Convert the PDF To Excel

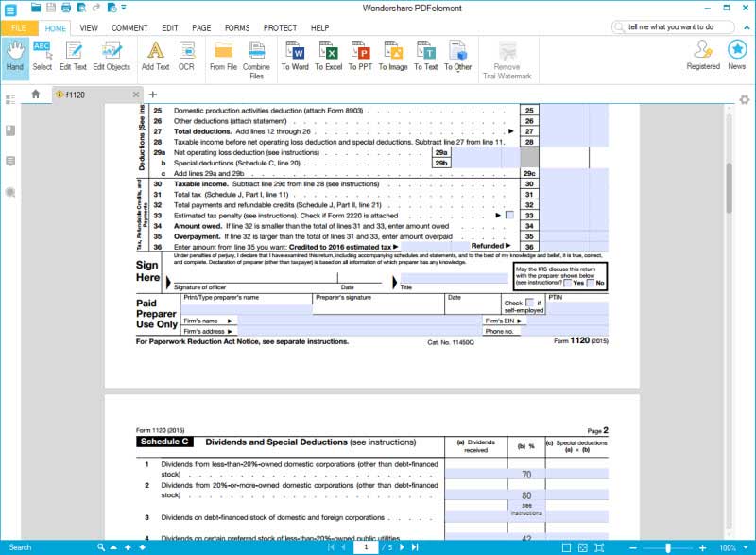click(328, 57)
